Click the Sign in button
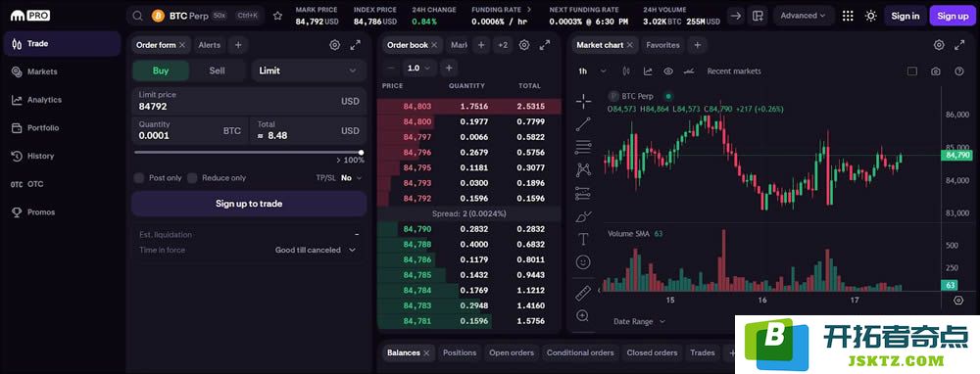Viewport: 980px width, 374px height. (905, 16)
